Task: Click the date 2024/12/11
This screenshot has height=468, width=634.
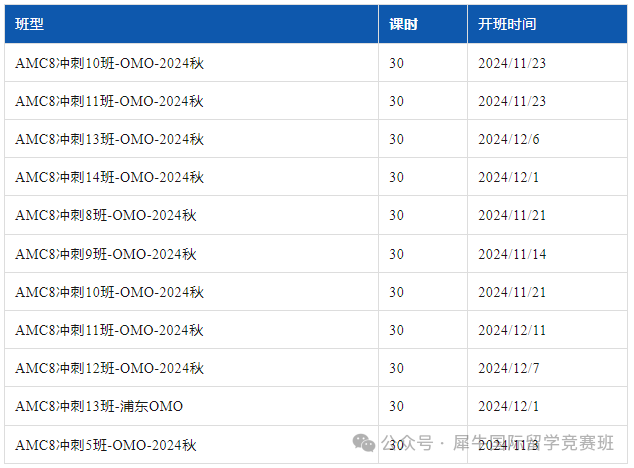Action: coord(512,330)
